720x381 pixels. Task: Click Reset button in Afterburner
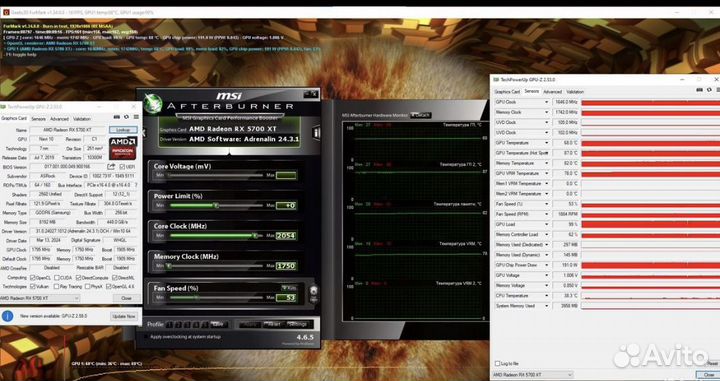tap(274, 324)
